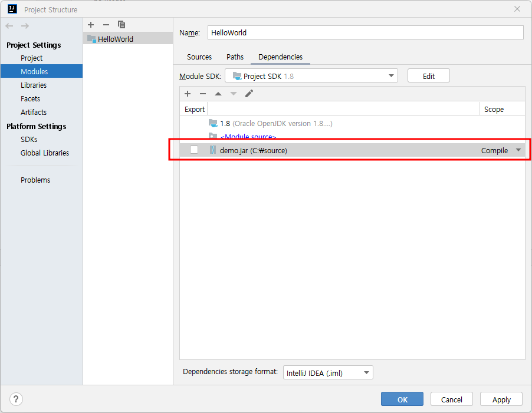Open Libraries settings

(x=34, y=85)
